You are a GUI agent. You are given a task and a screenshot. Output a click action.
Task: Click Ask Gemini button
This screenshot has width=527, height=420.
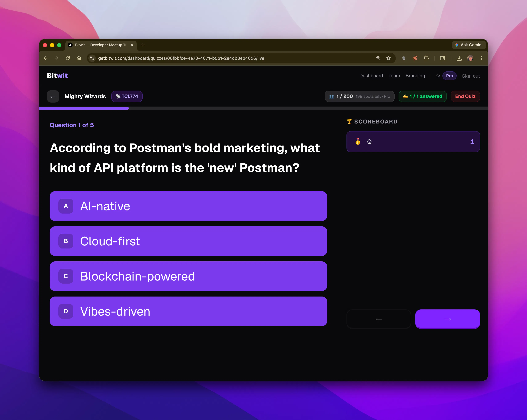pyautogui.click(x=469, y=45)
